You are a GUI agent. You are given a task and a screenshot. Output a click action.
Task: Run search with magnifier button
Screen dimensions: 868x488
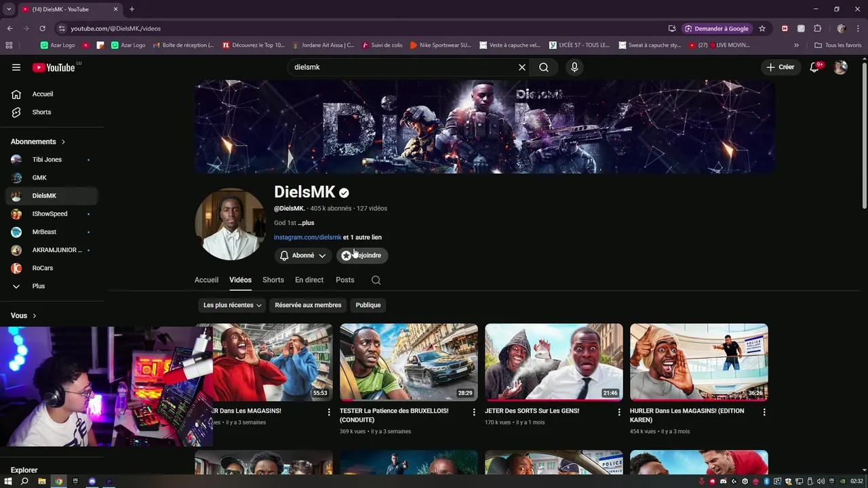544,67
